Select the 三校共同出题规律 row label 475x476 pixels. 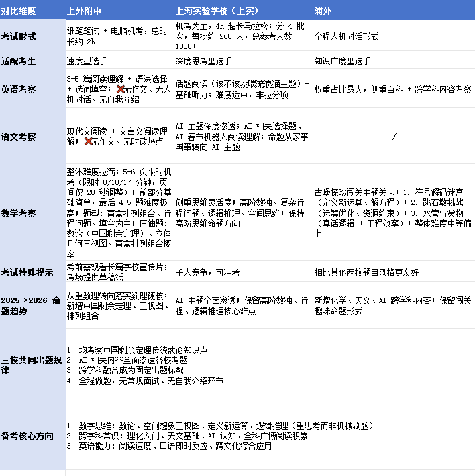(x=32, y=364)
